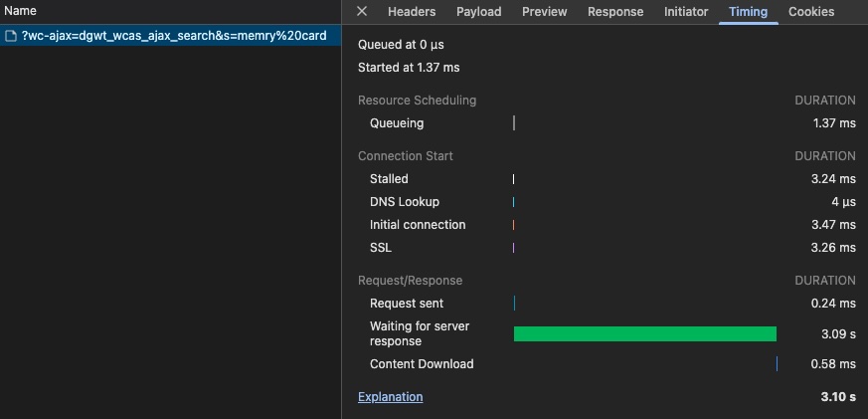Click the 3.09 s waiting duration value
This screenshot has width=868, height=419.
point(838,334)
